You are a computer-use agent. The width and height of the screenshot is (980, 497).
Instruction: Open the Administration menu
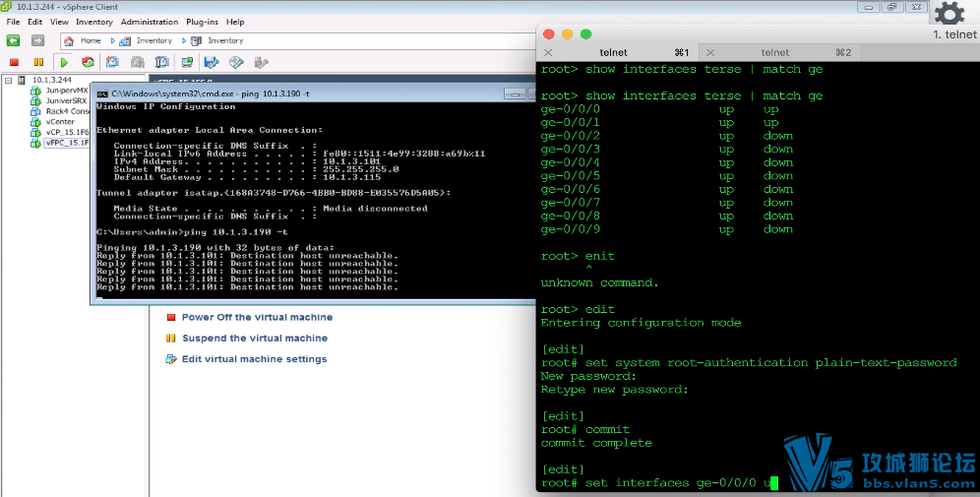click(150, 22)
